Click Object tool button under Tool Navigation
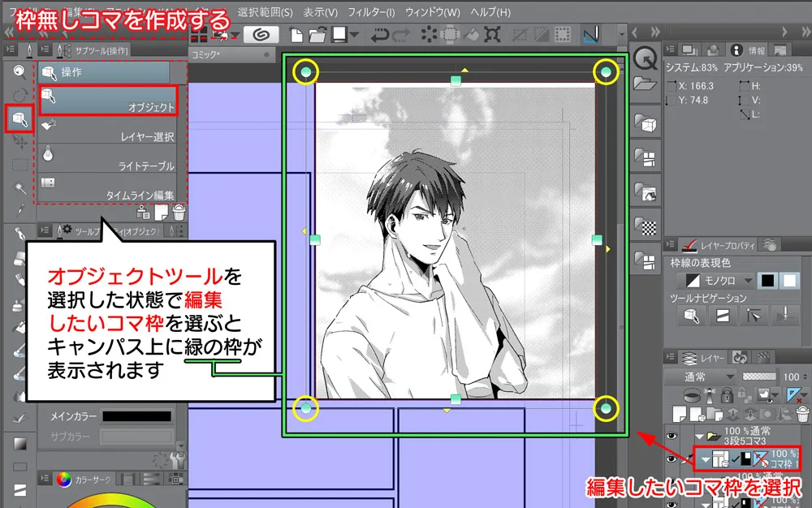 pyautogui.click(x=691, y=315)
